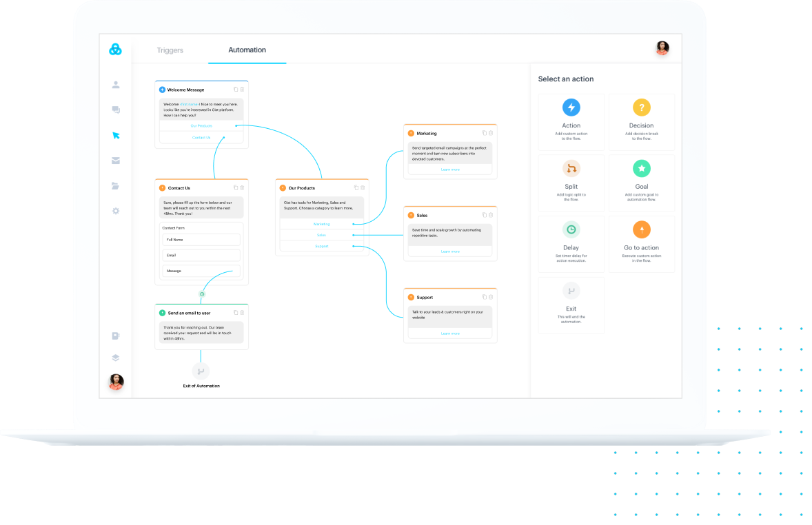
Task: Select the Goal star icon
Action: 641,168
